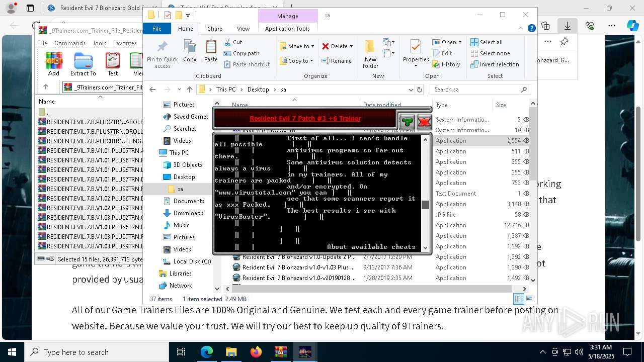Click Paste shortcut in ribbon
This screenshot has height=362, width=644.
(247, 64)
